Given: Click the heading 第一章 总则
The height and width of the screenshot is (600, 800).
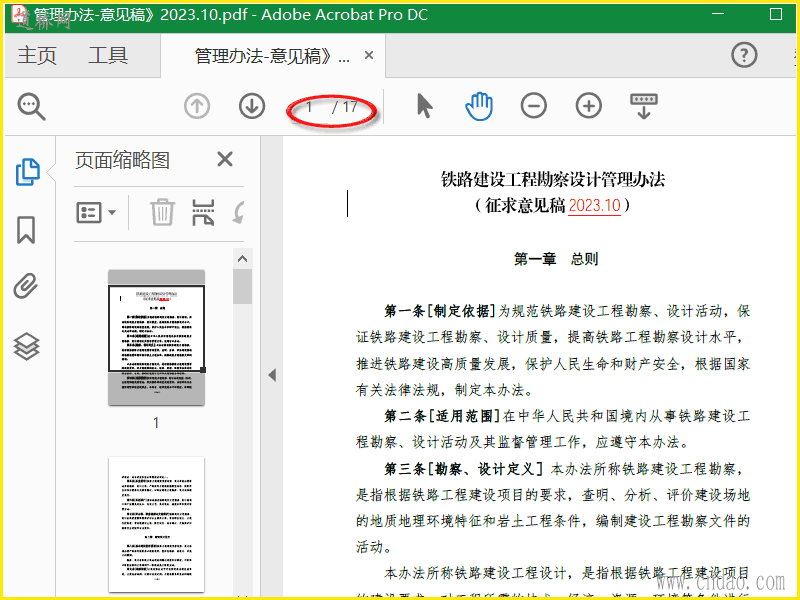Looking at the screenshot, I should tap(556, 259).
